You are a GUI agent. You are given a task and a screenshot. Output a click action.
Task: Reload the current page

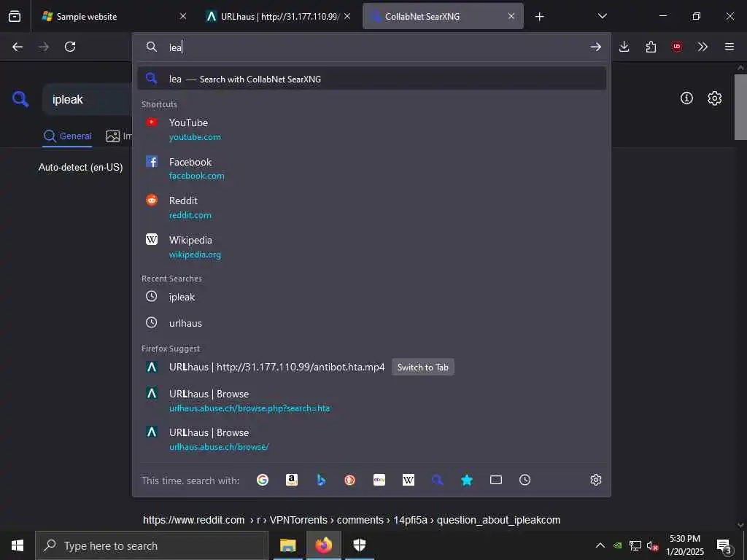tap(70, 47)
